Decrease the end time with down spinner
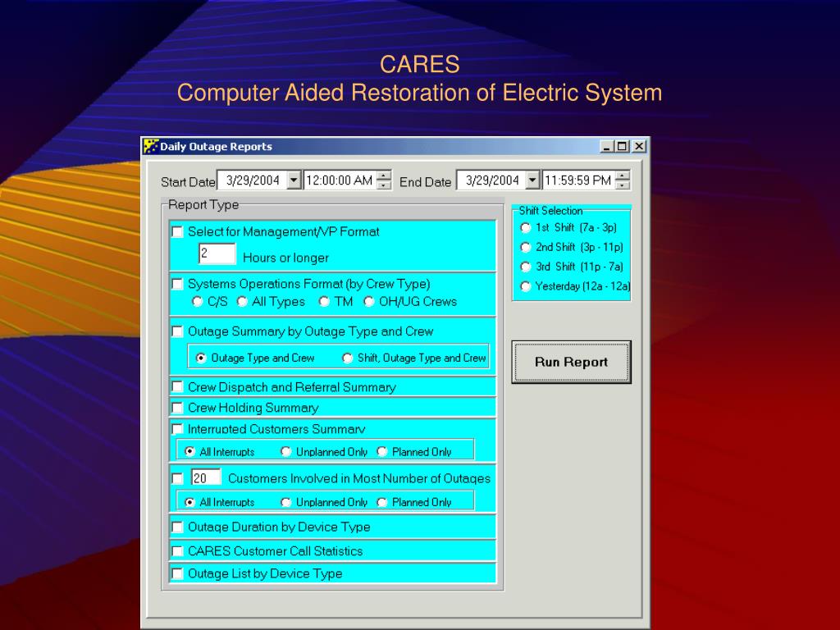840x630 pixels. (x=622, y=185)
